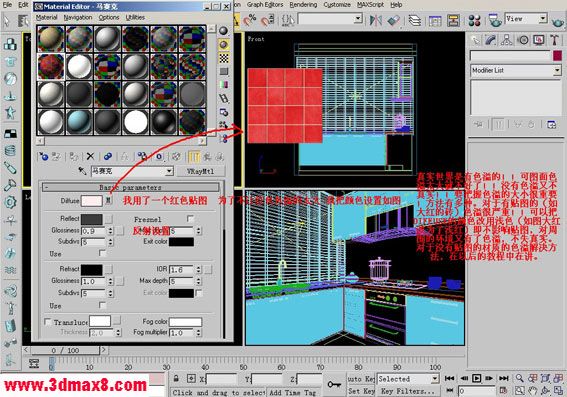This screenshot has width=567, height=397.
Task: Toggle the checkered Background icon in the Material Editor
Action: (224, 58)
